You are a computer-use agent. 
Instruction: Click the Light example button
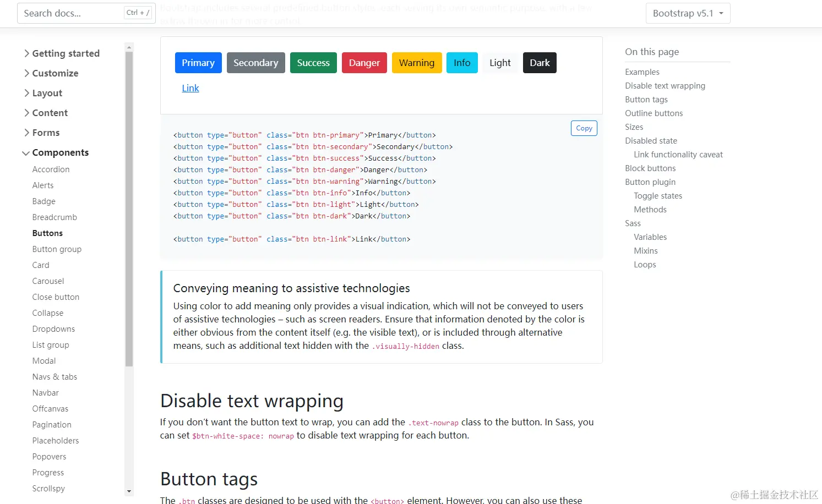[x=500, y=63]
